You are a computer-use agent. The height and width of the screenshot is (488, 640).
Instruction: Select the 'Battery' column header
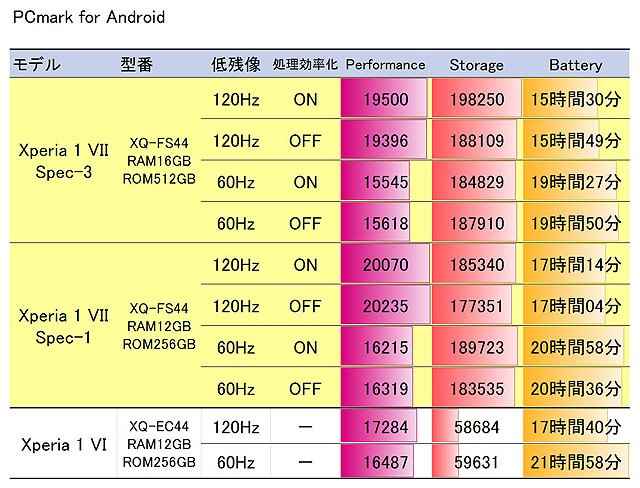coord(576,65)
